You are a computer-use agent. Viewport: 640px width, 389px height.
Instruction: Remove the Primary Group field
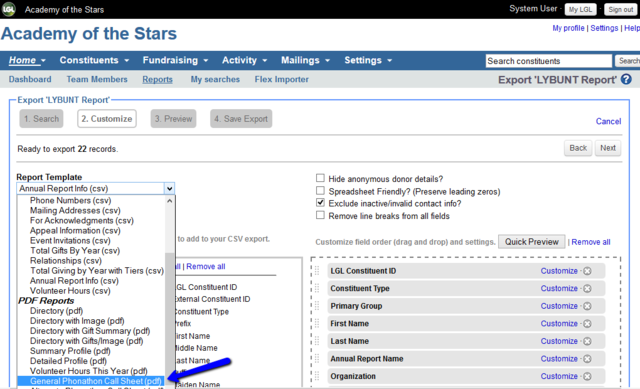(x=587, y=306)
